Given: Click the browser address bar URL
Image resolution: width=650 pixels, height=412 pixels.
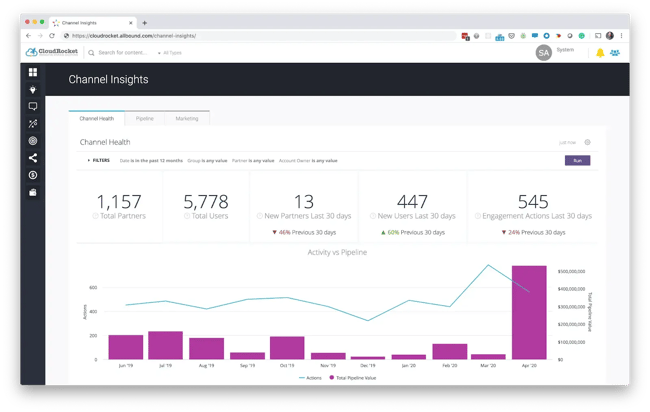Looking at the screenshot, I should pos(134,36).
